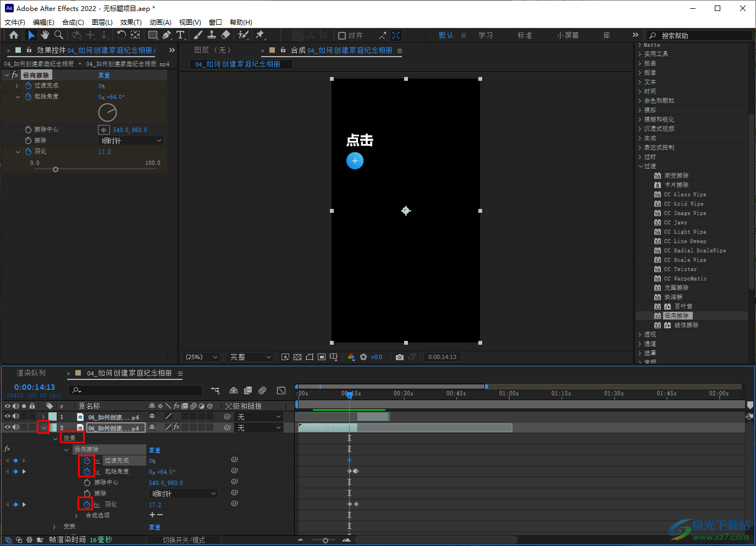Viewport: 756px width, 546px height.
Task: Select the Hand tool
Action: point(45,35)
